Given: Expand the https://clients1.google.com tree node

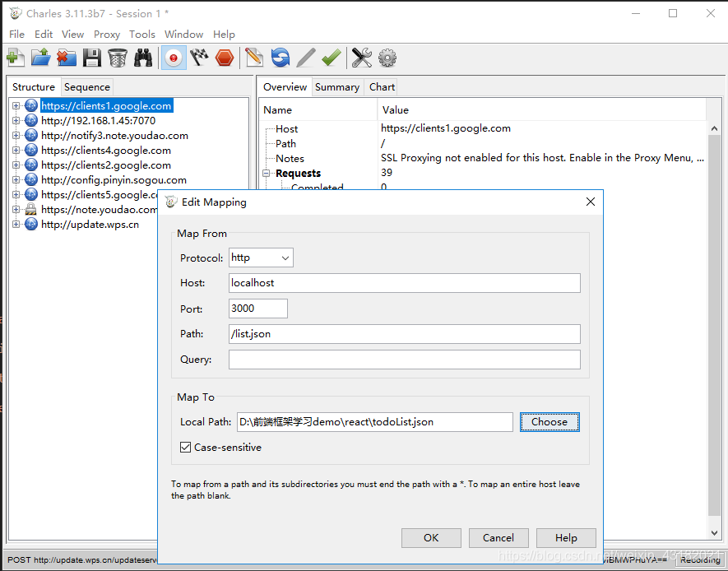Looking at the screenshot, I should point(16,106).
